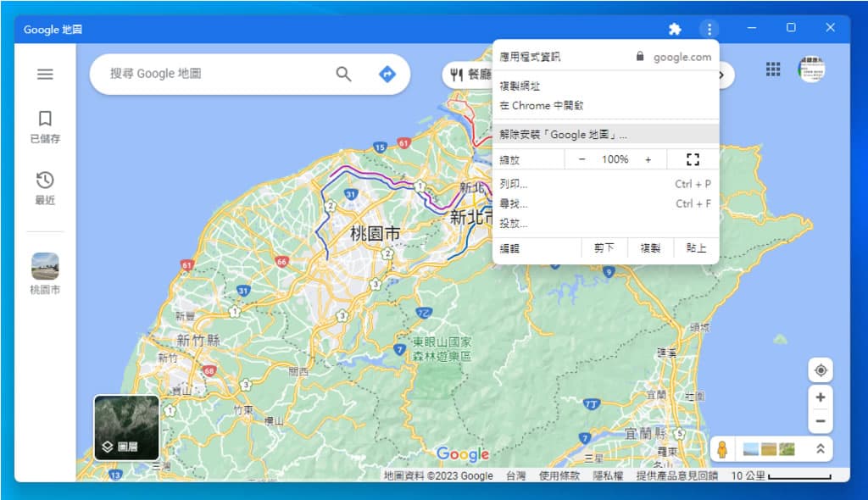The image size is (868, 500).
Task: Open the Google account avatar
Action: tap(811, 69)
